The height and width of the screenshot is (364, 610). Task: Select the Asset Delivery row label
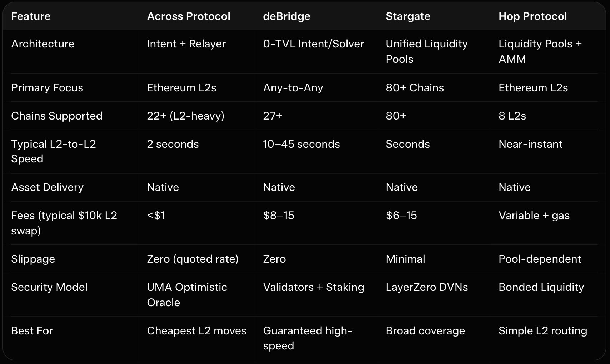47,187
